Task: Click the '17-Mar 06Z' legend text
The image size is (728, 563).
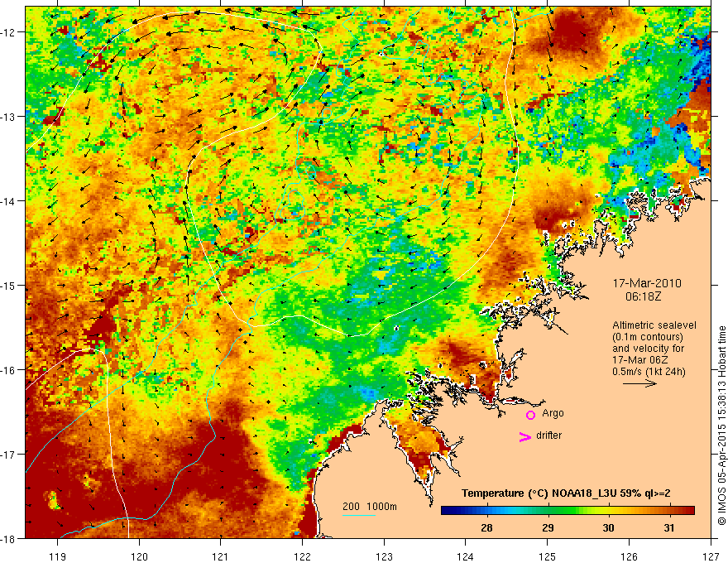Action: (x=641, y=360)
